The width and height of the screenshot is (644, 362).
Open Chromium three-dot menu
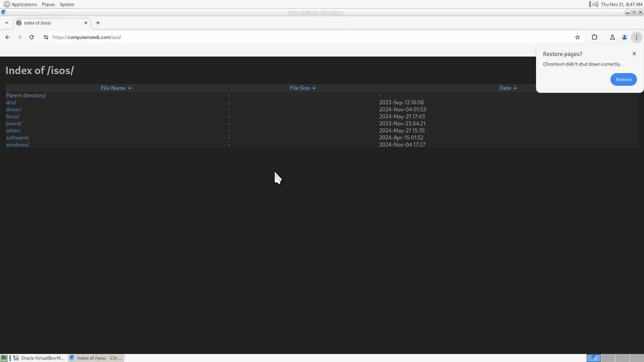[x=636, y=37]
